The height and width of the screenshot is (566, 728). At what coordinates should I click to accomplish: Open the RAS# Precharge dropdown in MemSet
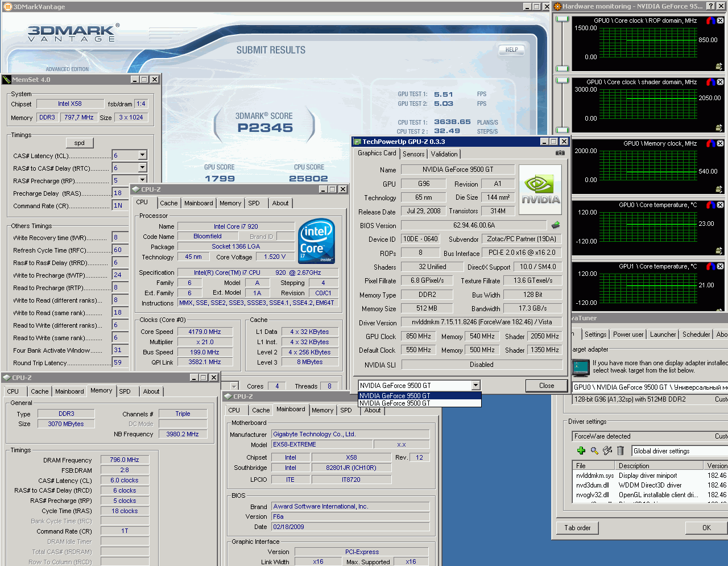142,180
